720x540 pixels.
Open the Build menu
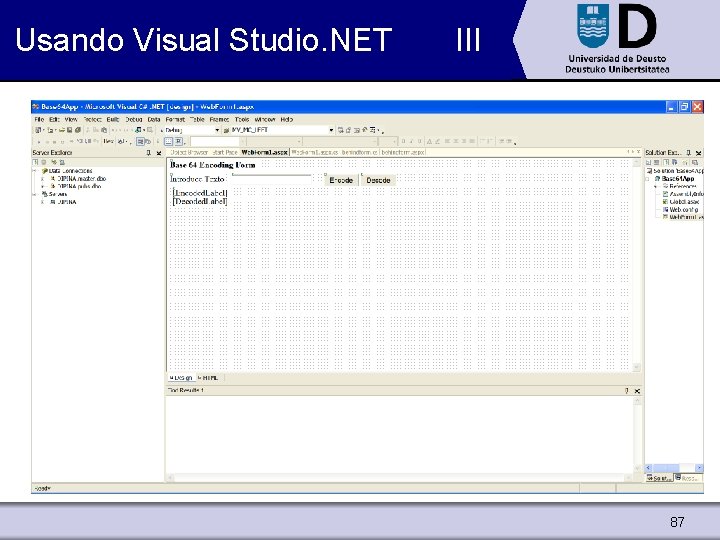pos(113,119)
